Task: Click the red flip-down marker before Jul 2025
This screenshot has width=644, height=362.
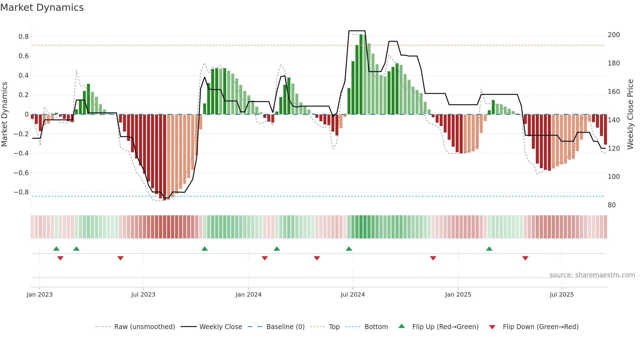Action: tap(525, 258)
